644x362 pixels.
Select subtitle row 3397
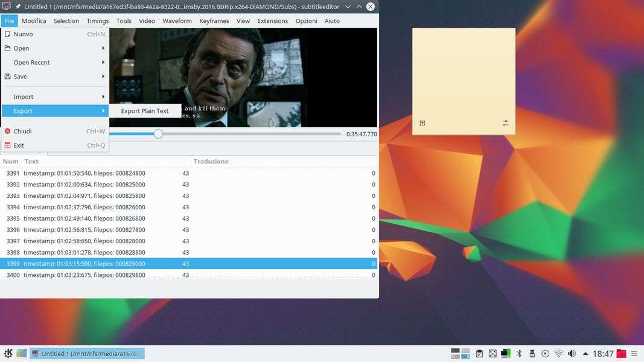coord(188,241)
